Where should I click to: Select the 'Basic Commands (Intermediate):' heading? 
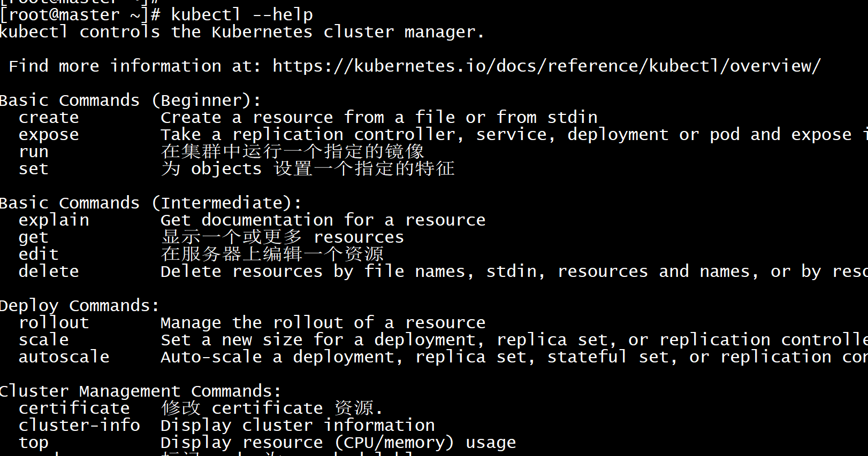click(151, 203)
